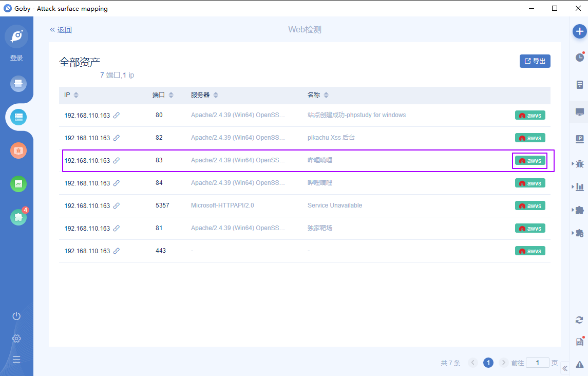Image resolution: width=588 pixels, height=376 pixels.
Task: Go to previous page arrow in pagination
Action: tap(473, 363)
